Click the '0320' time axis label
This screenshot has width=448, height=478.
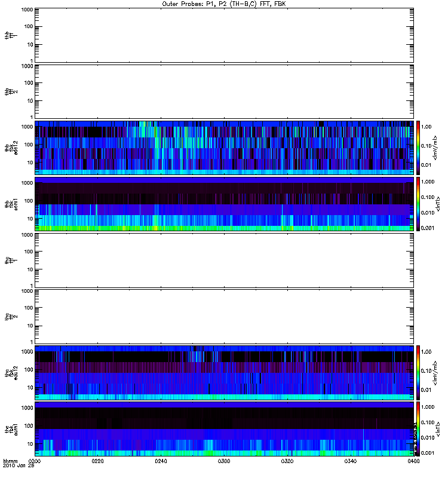pyautogui.click(x=287, y=461)
